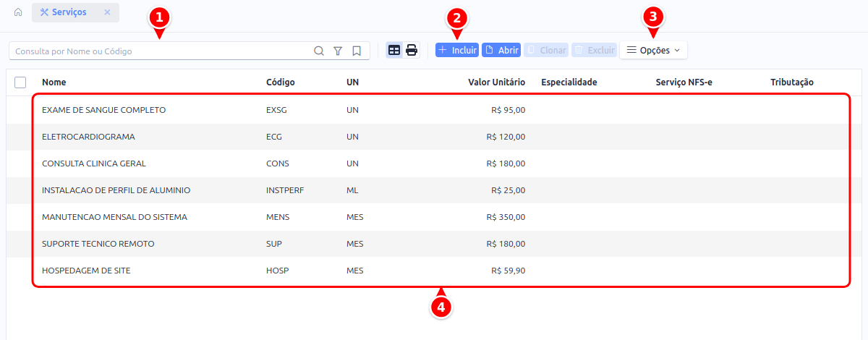The image size is (868, 340).
Task: Click the ML unit cell
Action: click(x=352, y=190)
